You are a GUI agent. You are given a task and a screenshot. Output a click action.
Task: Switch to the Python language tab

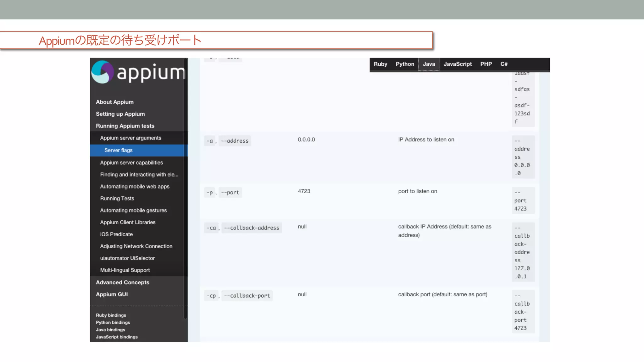pos(405,64)
